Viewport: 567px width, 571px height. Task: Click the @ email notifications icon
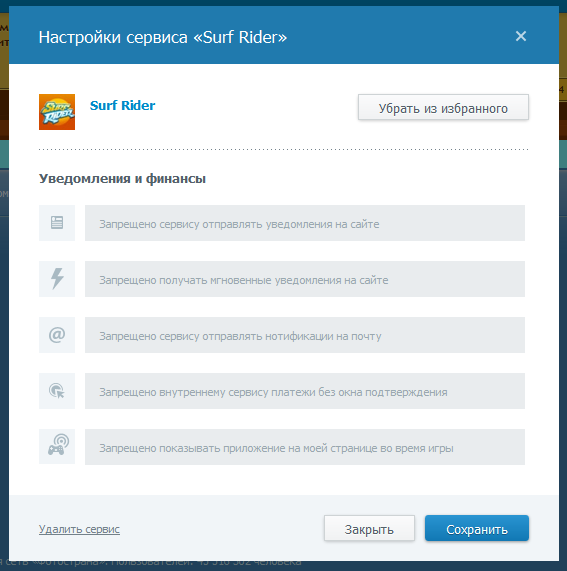tap(57, 335)
